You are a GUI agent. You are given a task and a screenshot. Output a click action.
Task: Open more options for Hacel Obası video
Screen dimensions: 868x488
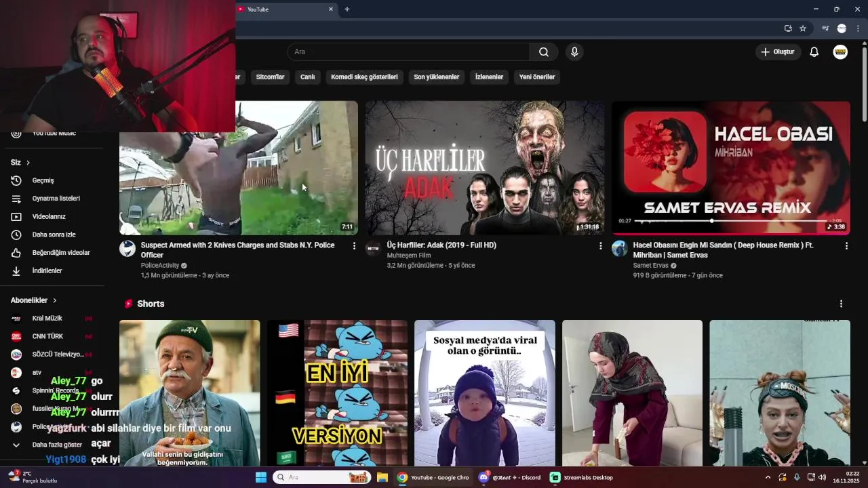tap(846, 246)
